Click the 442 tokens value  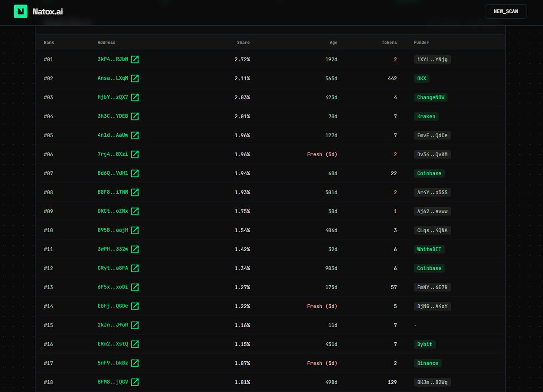[x=392, y=78]
